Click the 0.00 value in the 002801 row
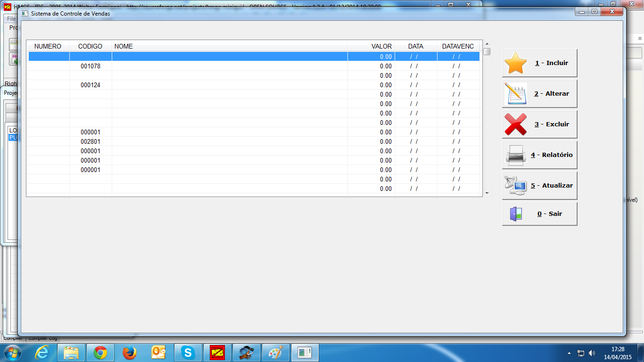This screenshot has height=362, width=644. coord(386,141)
